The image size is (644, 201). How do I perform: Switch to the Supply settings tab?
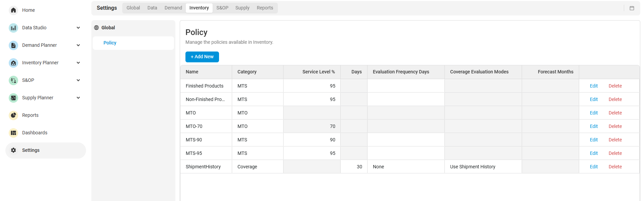[242, 8]
